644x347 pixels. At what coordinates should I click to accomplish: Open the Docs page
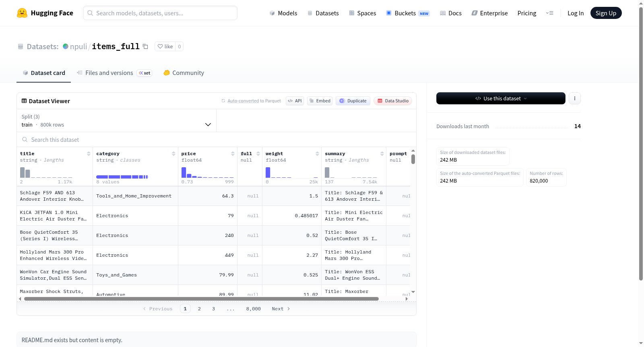point(450,13)
